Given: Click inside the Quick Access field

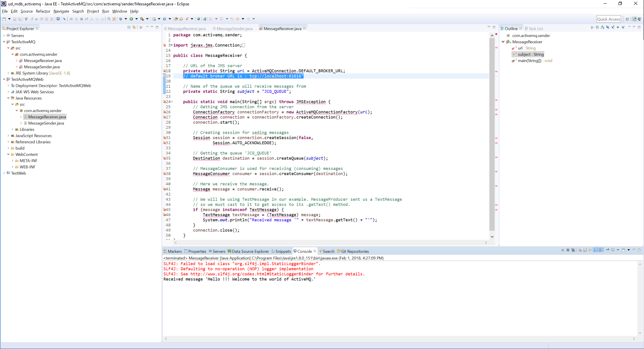Looking at the screenshot, I should (609, 19).
